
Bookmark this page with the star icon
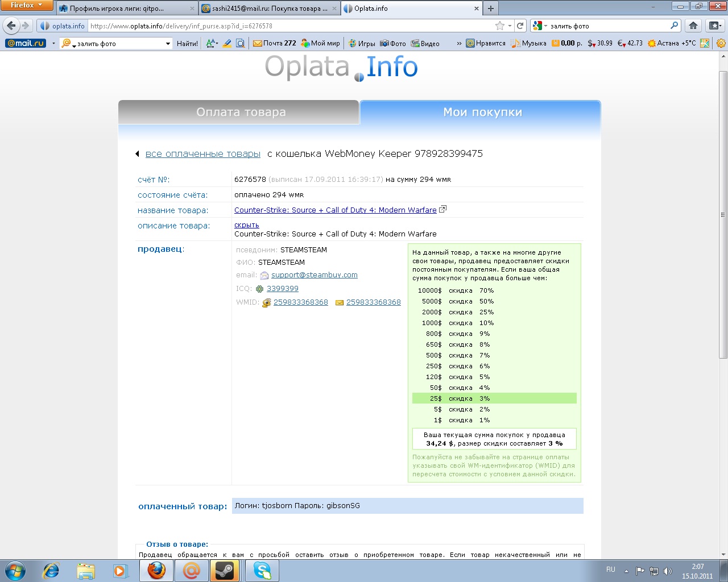[x=500, y=26]
